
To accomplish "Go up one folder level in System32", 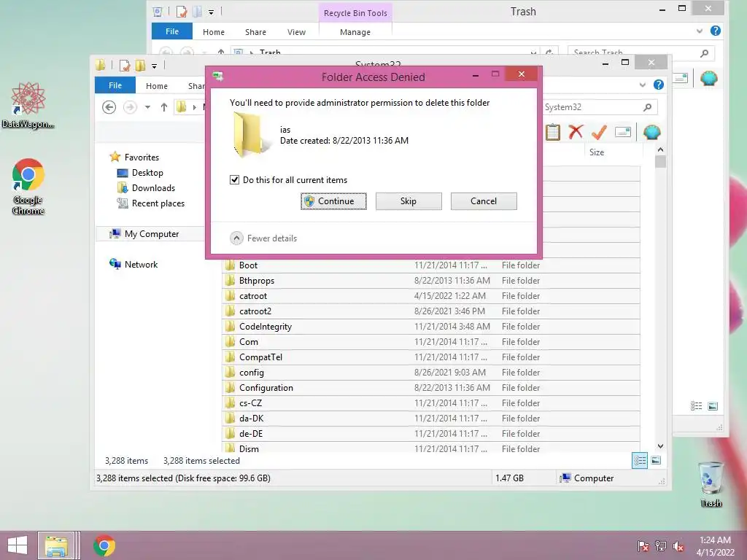I will click(164, 107).
